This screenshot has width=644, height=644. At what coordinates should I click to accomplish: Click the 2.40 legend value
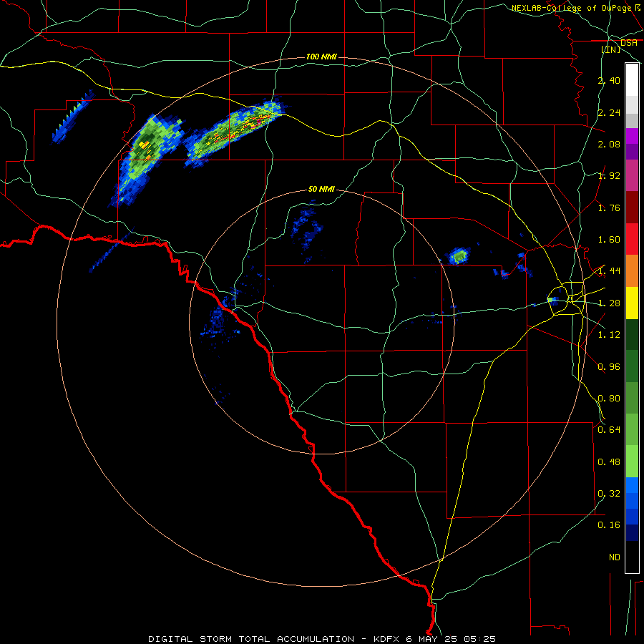click(609, 80)
